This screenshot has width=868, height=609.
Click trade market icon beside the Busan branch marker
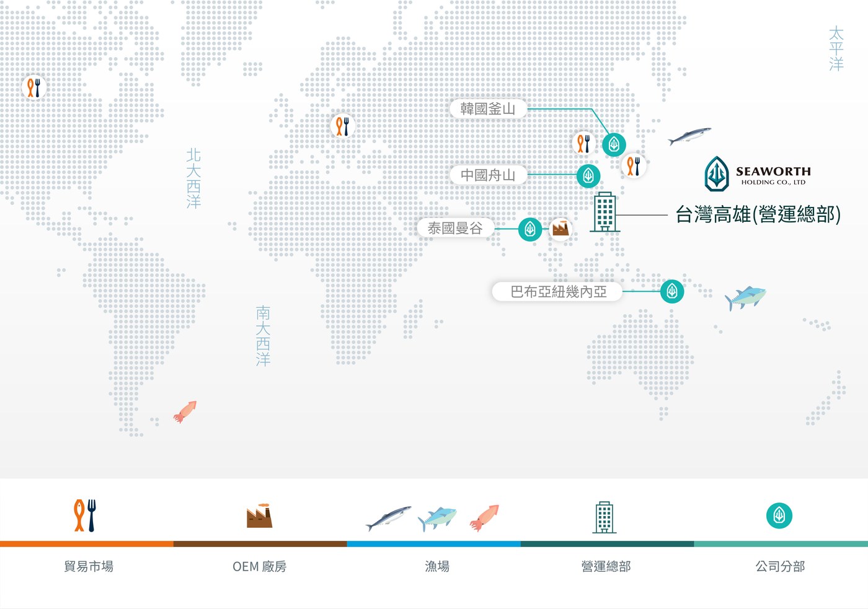(583, 144)
